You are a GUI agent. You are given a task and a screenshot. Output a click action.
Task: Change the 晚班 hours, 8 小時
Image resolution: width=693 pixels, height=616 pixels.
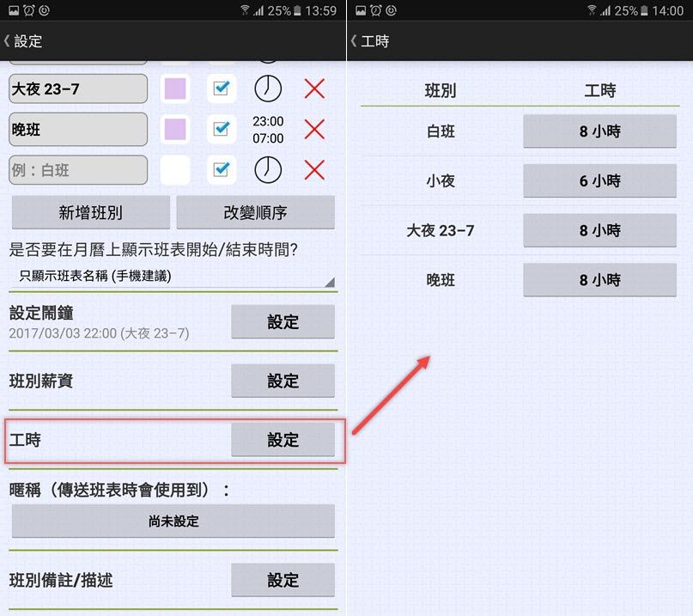pyautogui.click(x=599, y=280)
